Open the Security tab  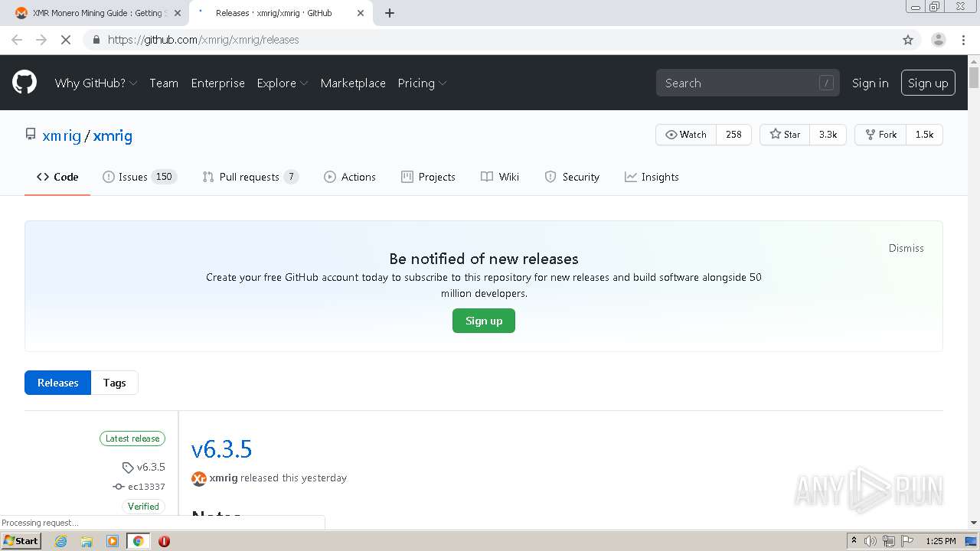572,177
